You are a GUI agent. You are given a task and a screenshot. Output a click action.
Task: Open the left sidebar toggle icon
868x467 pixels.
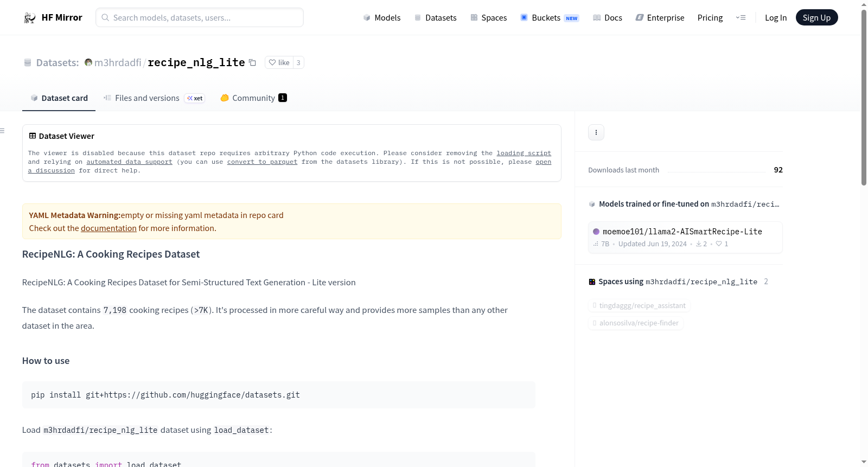(2, 131)
